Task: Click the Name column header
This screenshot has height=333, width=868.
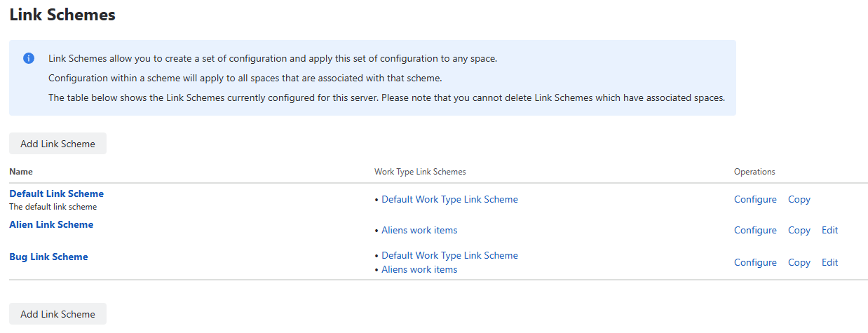Action: [x=21, y=172]
